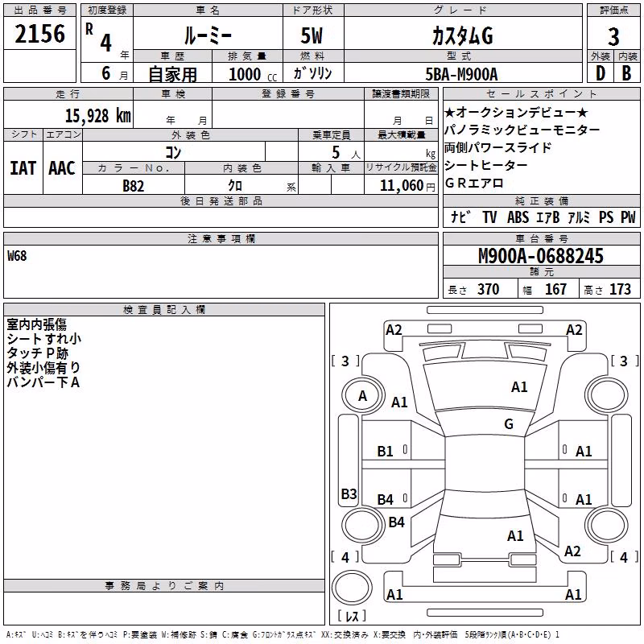Screen dimensions: 644x644
Task: Click the door type 5W
Action: click(x=312, y=35)
